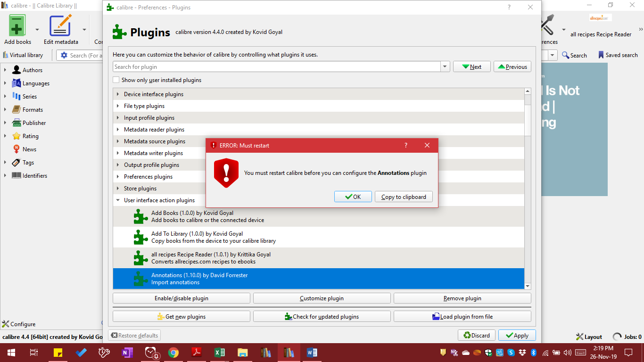Open Excel from taskbar

(220, 353)
